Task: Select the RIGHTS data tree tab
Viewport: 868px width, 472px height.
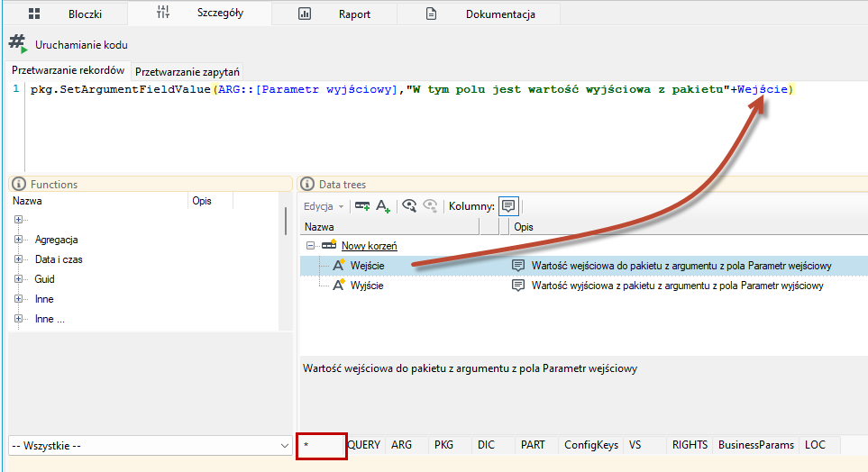Action: point(690,445)
